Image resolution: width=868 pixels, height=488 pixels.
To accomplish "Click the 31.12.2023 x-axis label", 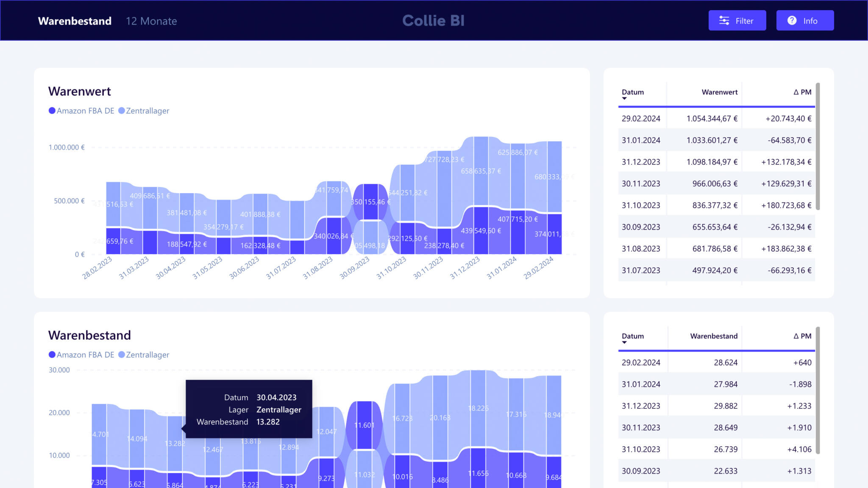I will 465,268.
